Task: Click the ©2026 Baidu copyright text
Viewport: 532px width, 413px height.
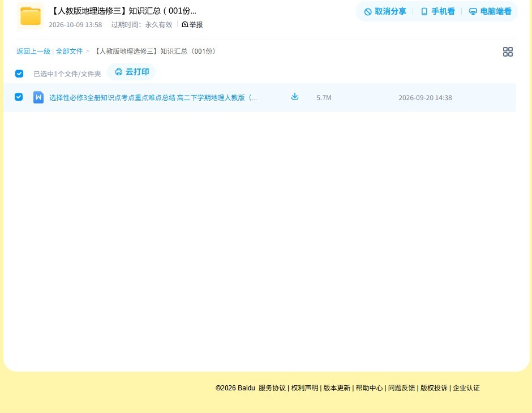Action: coord(235,388)
